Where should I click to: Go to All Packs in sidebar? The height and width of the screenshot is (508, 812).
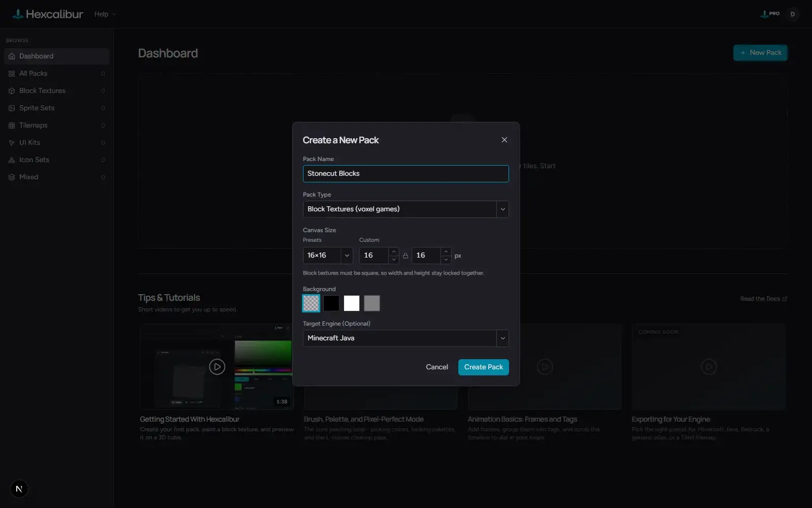pyautogui.click(x=56, y=74)
